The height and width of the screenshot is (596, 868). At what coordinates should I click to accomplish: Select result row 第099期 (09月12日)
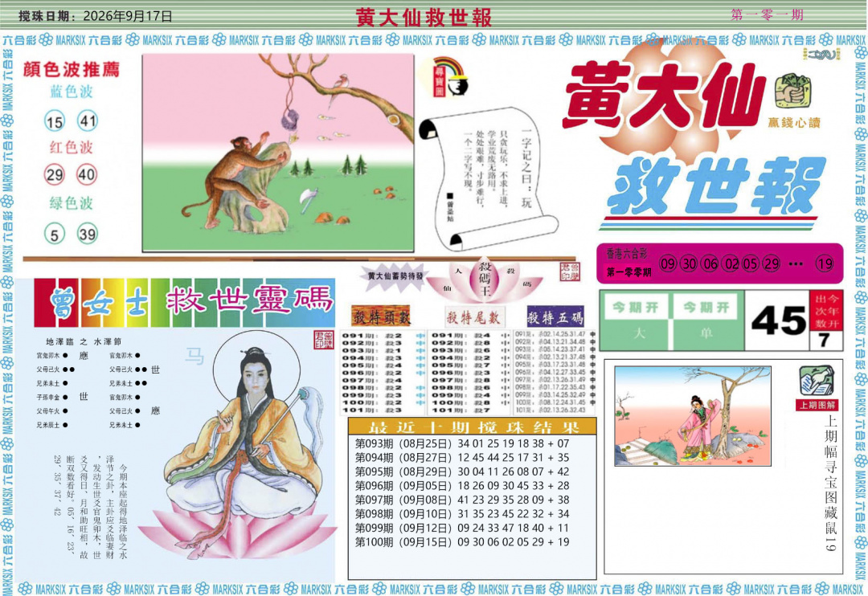pyautogui.click(x=462, y=528)
